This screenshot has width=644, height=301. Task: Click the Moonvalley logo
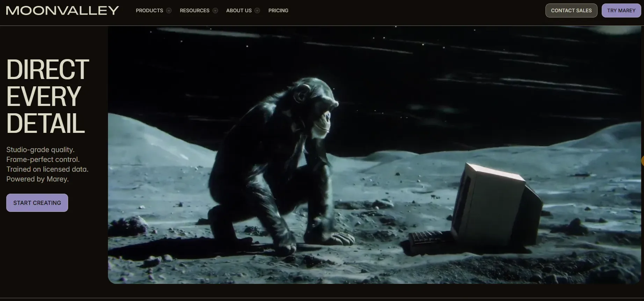pos(63,10)
